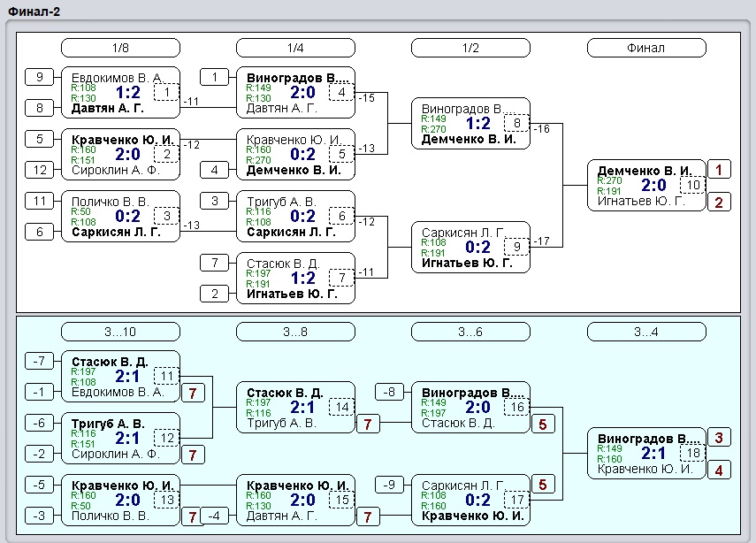
Task: Click place box 7 below match 11
Action: (193, 394)
